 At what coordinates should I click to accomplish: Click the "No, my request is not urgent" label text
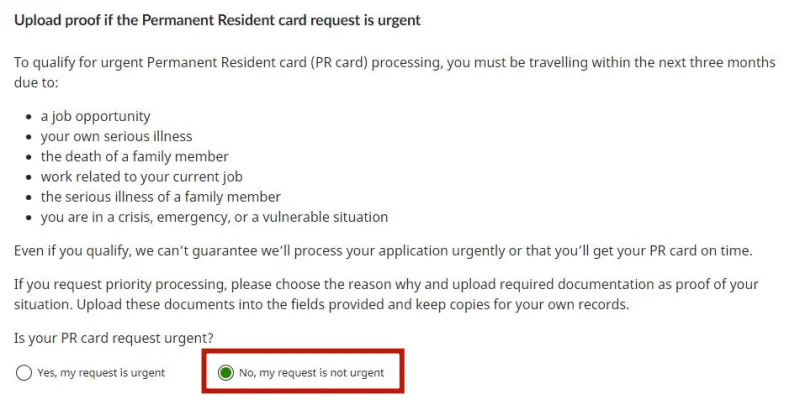pos(311,373)
